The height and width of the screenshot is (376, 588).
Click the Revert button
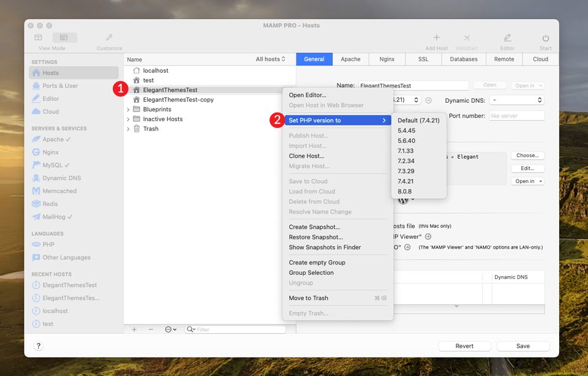pyautogui.click(x=464, y=346)
